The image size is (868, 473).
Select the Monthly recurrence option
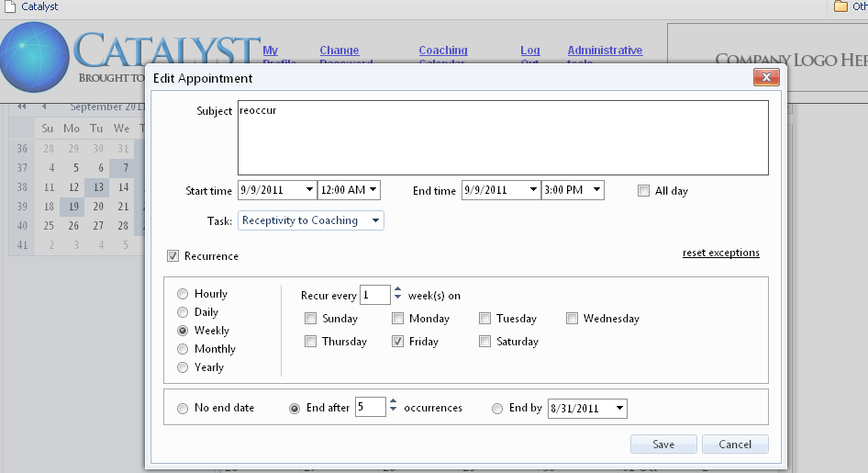183,349
